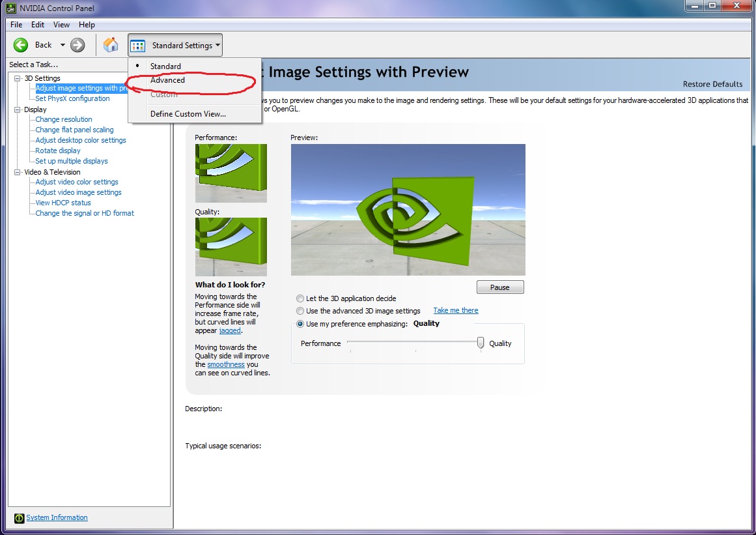756x535 pixels.
Task: Collapse the Video & Television tree node
Action: point(18,172)
